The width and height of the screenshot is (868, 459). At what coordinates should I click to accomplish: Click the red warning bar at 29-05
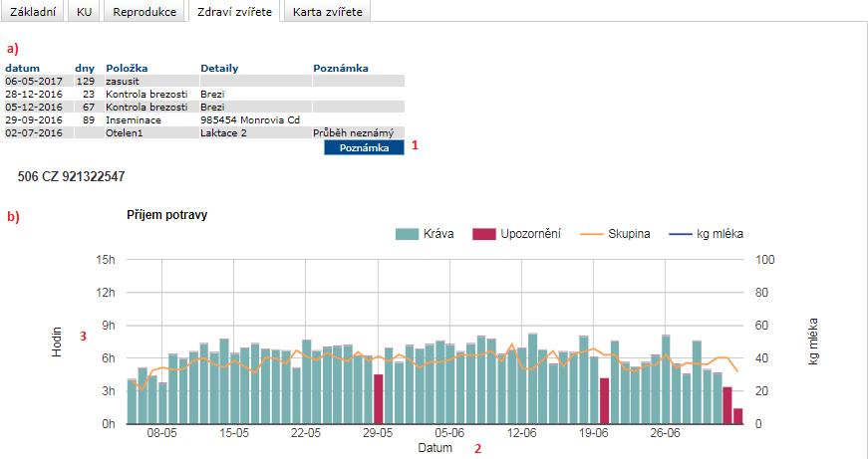point(378,398)
